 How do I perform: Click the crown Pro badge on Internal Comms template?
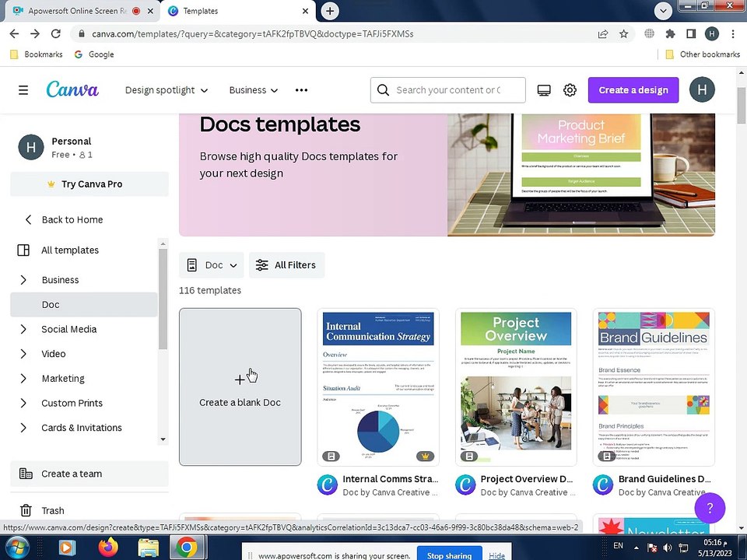coord(425,457)
